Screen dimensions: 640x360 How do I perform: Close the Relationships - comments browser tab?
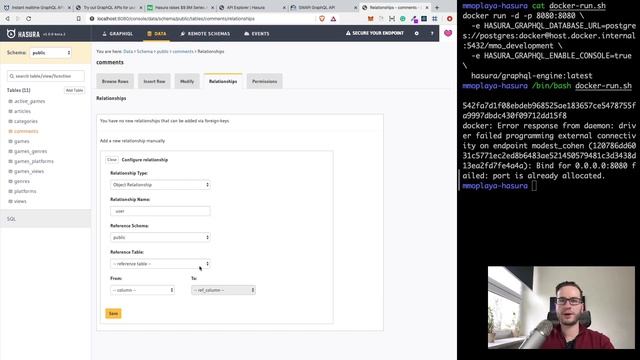pyautogui.click(x=427, y=7)
